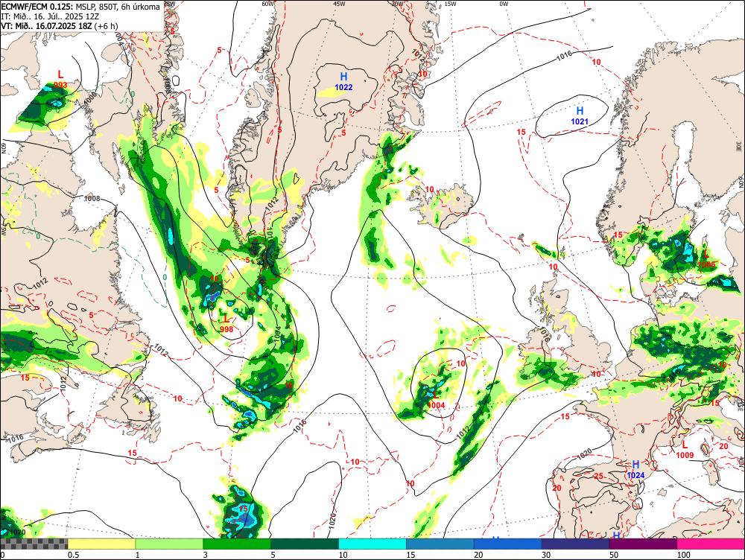Click the L 993 low pressure marker
This screenshot has height=560, width=745.
60,80
